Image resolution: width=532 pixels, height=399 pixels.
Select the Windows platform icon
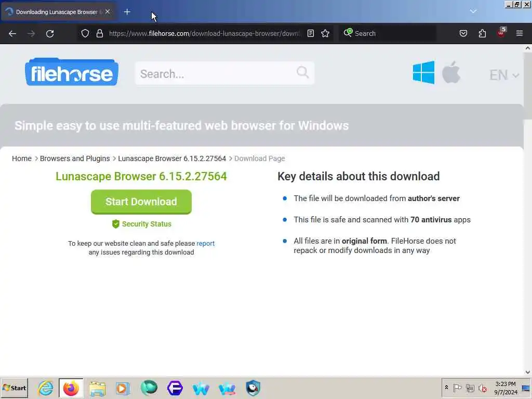click(423, 72)
